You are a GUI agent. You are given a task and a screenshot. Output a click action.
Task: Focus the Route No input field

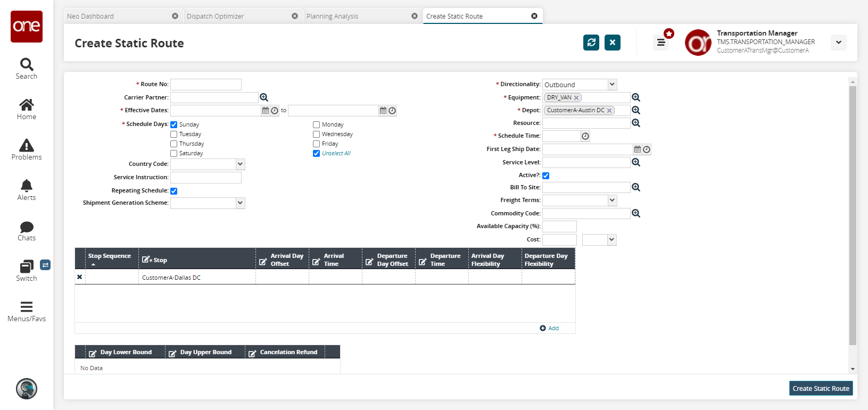point(206,85)
